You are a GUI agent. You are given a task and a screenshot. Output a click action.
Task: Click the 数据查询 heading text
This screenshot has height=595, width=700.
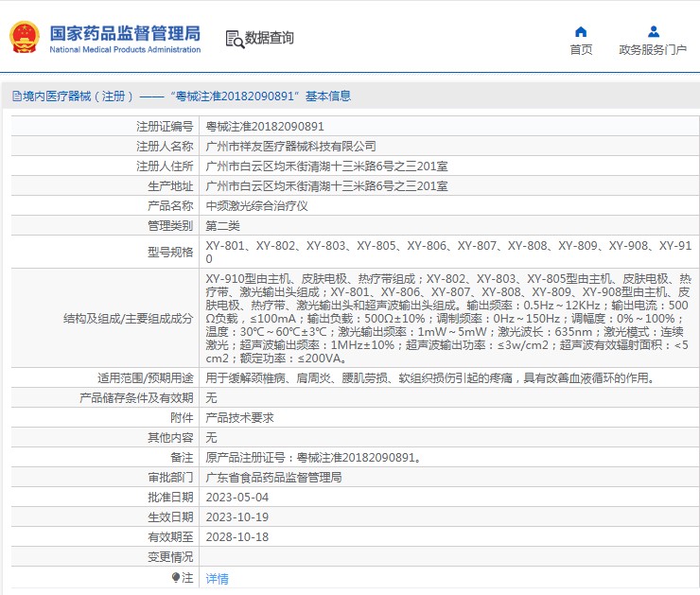270,38
